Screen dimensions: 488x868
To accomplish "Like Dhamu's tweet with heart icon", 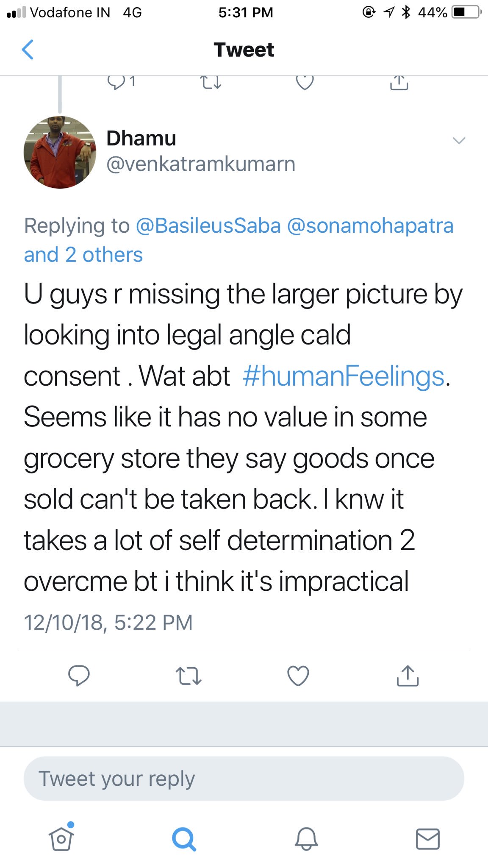I will (298, 676).
